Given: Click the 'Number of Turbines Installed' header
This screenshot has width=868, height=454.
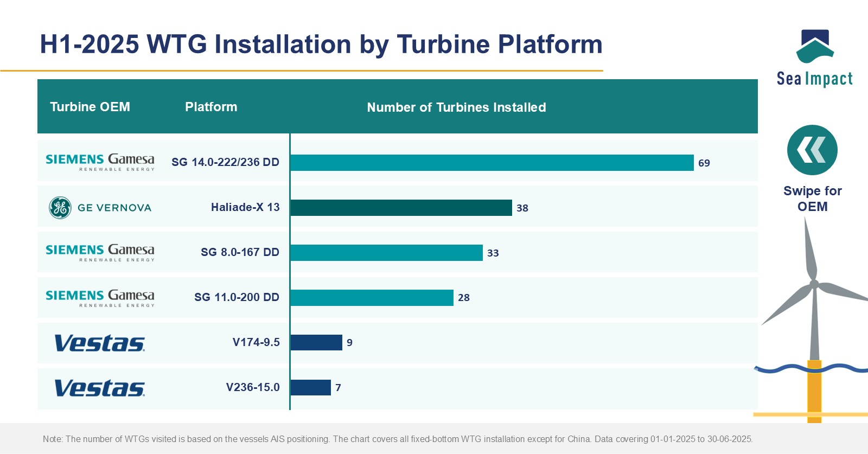Looking at the screenshot, I should [x=456, y=107].
